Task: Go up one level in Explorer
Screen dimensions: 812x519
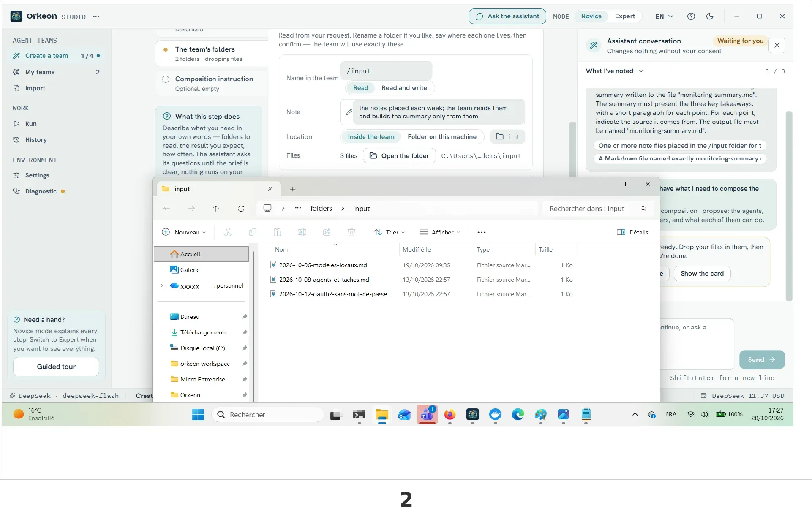Action: (x=216, y=209)
